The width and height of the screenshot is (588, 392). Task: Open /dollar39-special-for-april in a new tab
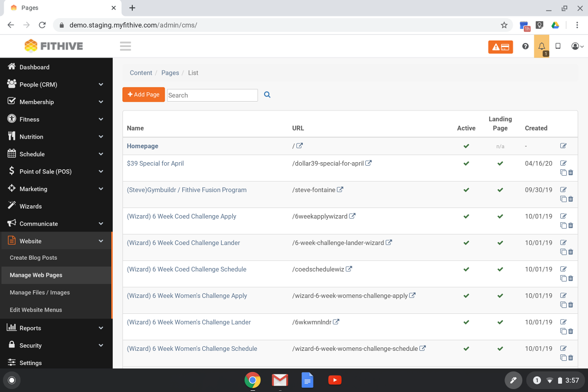[x=370, y=163]
